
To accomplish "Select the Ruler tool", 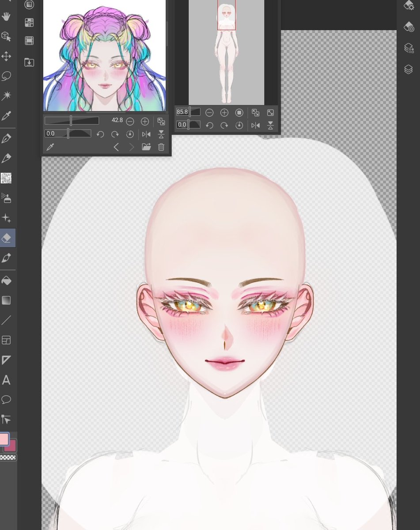I will pyautogui.click(x=6, y=360).
